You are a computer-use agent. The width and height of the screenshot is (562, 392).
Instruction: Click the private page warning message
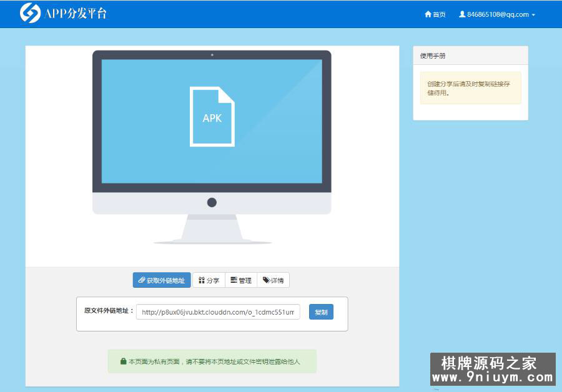click(x=212, y=361)
